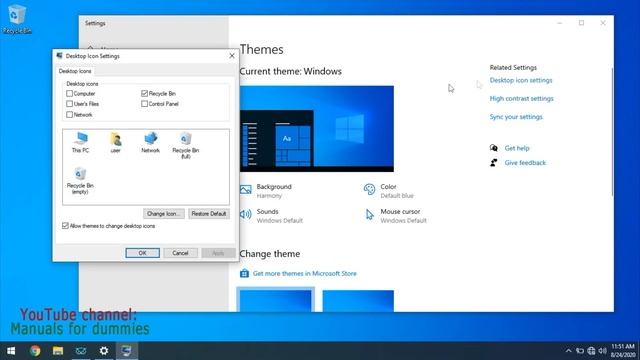The image size is (640, 360).
Task: Open the Color palette setting
Action: 369,189
